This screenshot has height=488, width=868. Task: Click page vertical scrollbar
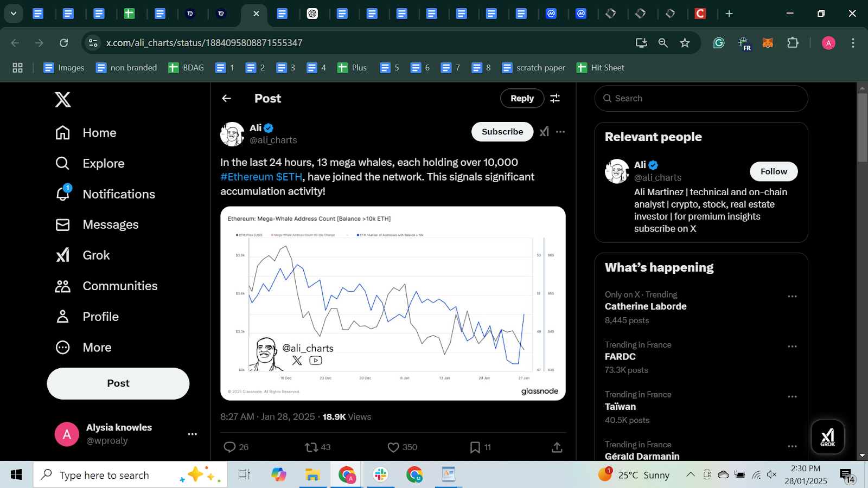862,127
